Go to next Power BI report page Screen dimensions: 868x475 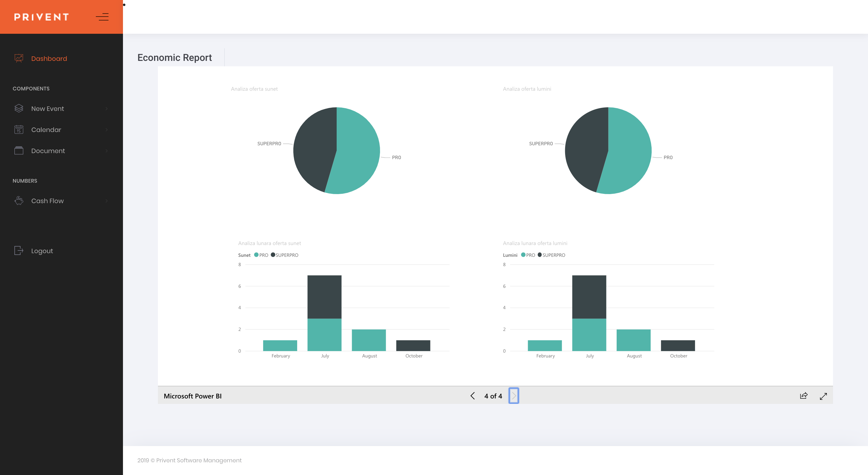514,396
